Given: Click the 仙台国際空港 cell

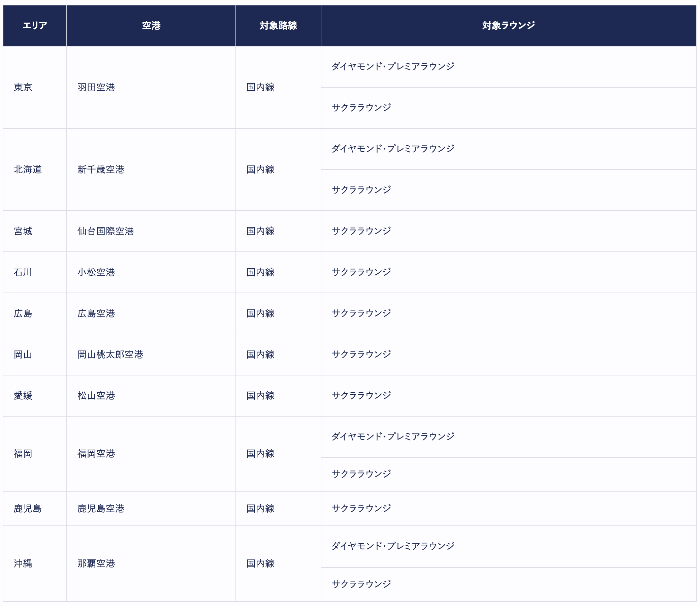Looking at the screenshot, I should 105,231.
